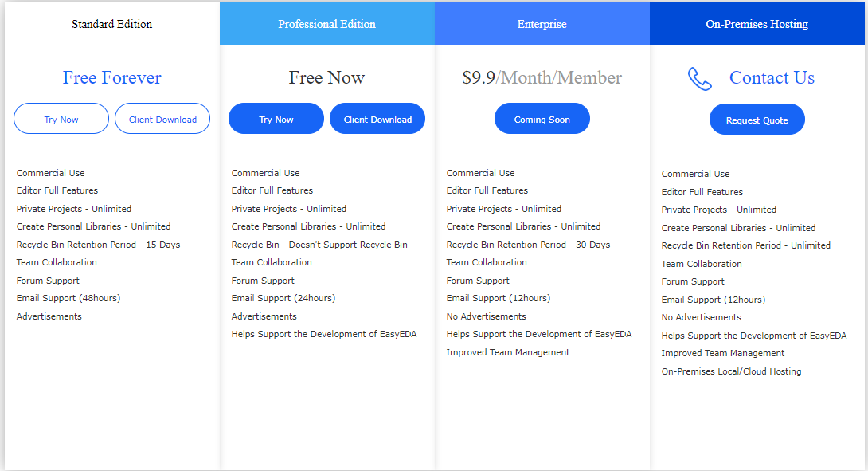Click Improved Team Management under Enterprise

(x=508, y=352)
